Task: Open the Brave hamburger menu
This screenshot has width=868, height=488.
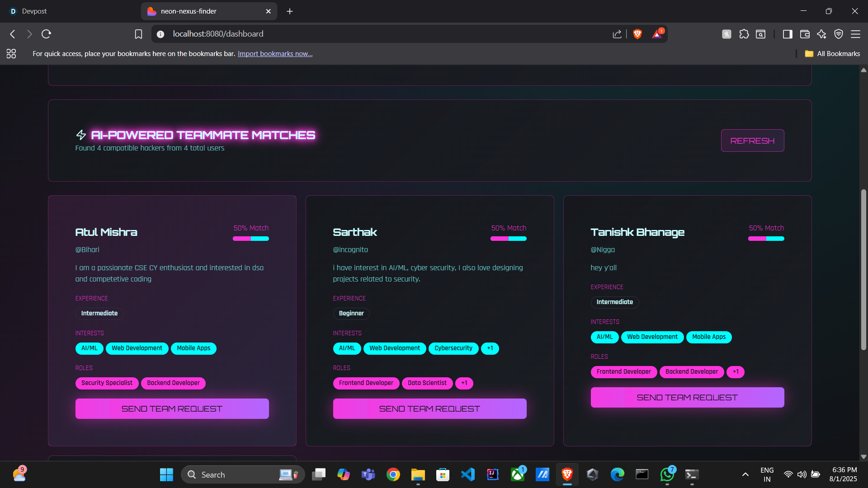Action: point(855,34)
